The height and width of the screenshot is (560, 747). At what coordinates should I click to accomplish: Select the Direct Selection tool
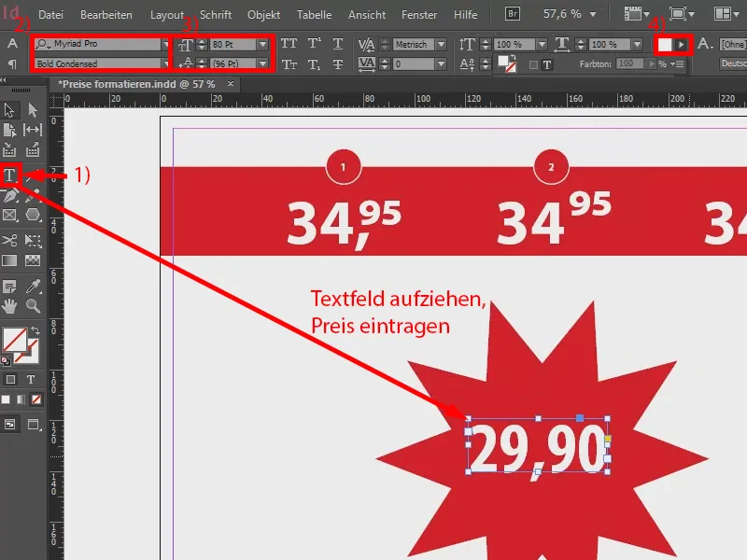tap(33, 110)
